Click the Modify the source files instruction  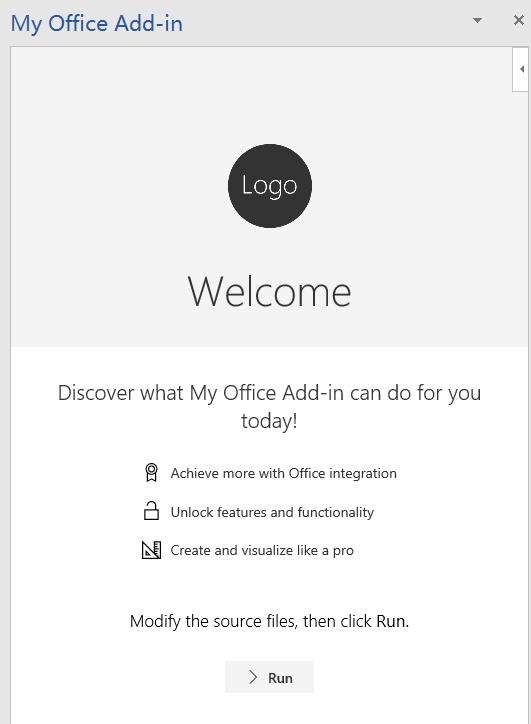tap(269, 621)
